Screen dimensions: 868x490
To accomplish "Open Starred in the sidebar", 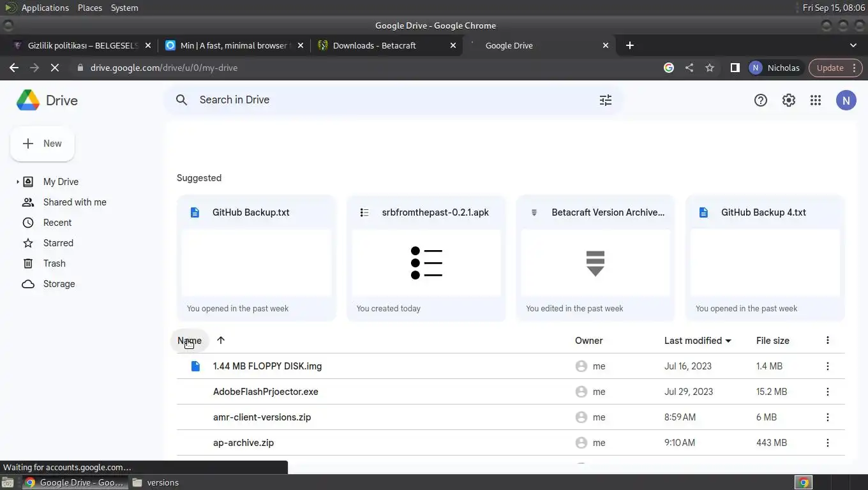I will [58, 243].
